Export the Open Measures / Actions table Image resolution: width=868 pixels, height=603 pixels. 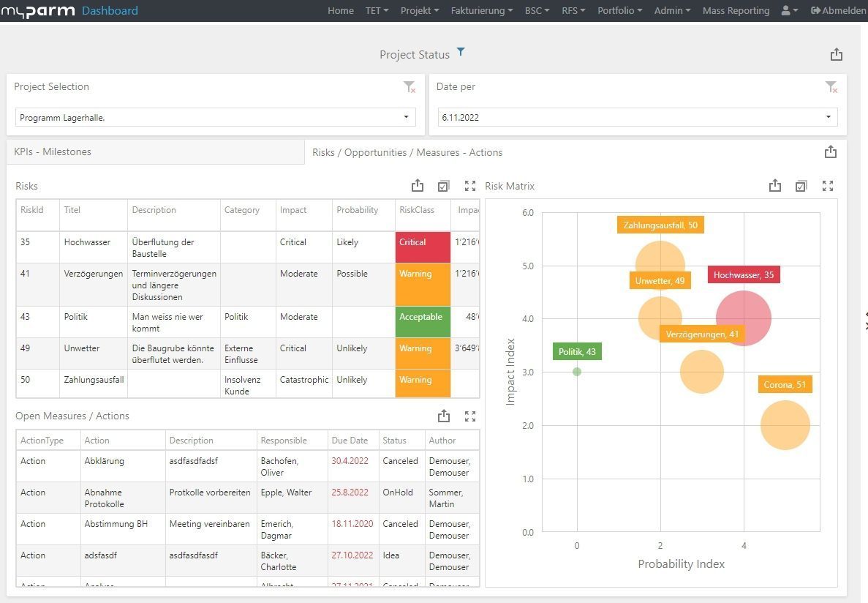coord(444,416)
